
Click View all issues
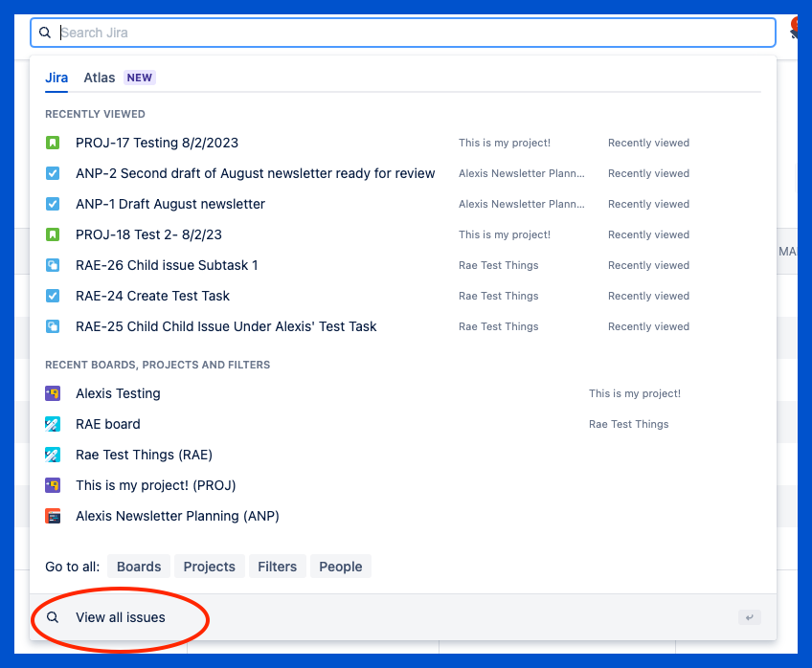coord(120,616)
